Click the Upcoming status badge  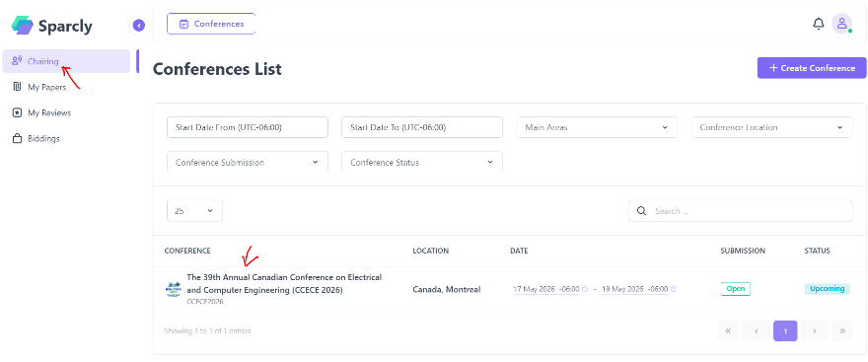(x=827, y=289)
